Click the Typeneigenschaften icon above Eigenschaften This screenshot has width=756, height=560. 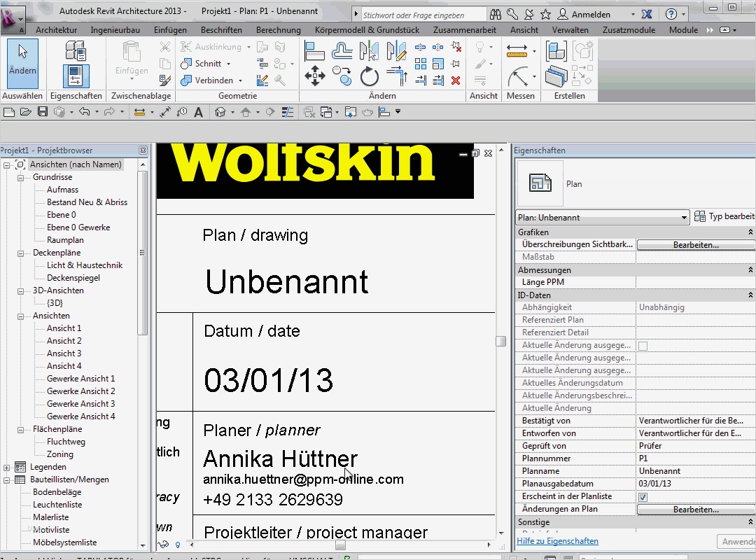[x=76, y=51]
